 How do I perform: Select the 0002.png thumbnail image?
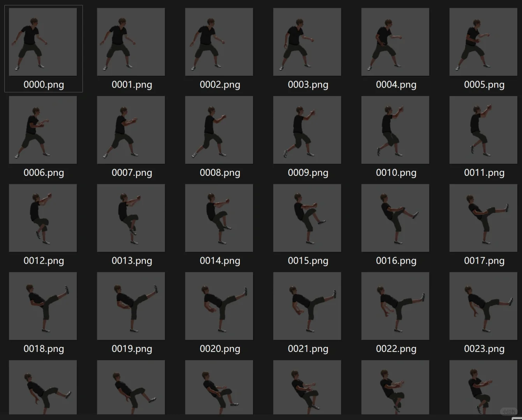(219, 42)
